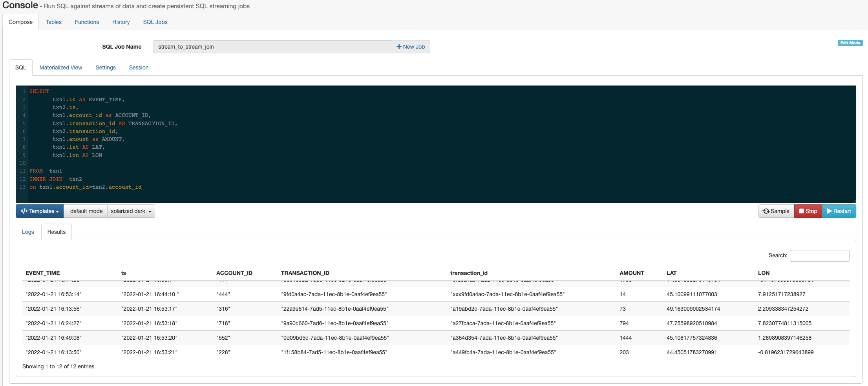Sort by TRANSACTION_ID column header

(305, 273)
